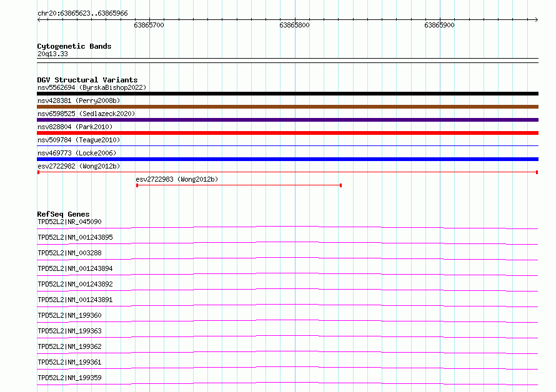This screenshot has width=556, height=392.
Task: Click the black nsv5562694 variant bar
Action: [287, 94]
